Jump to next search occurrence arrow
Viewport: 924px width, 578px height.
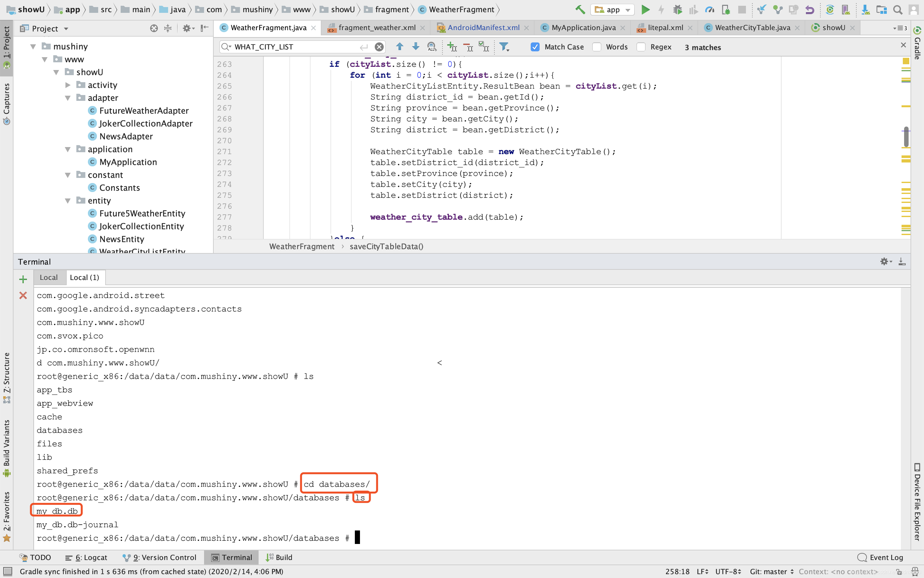pyautogui.click(x=416, y=47)
